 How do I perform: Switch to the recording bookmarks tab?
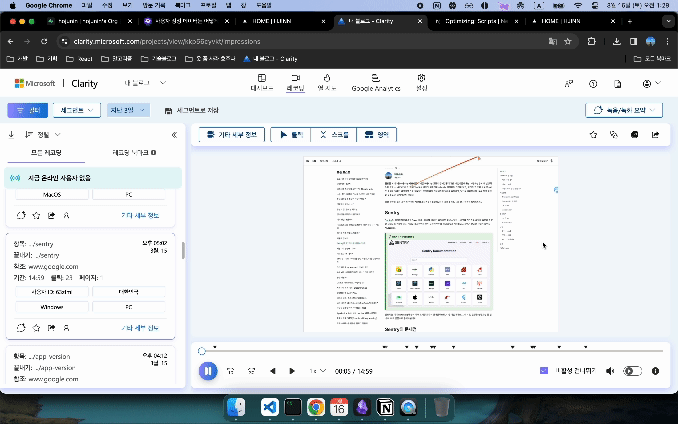(134, 153)
